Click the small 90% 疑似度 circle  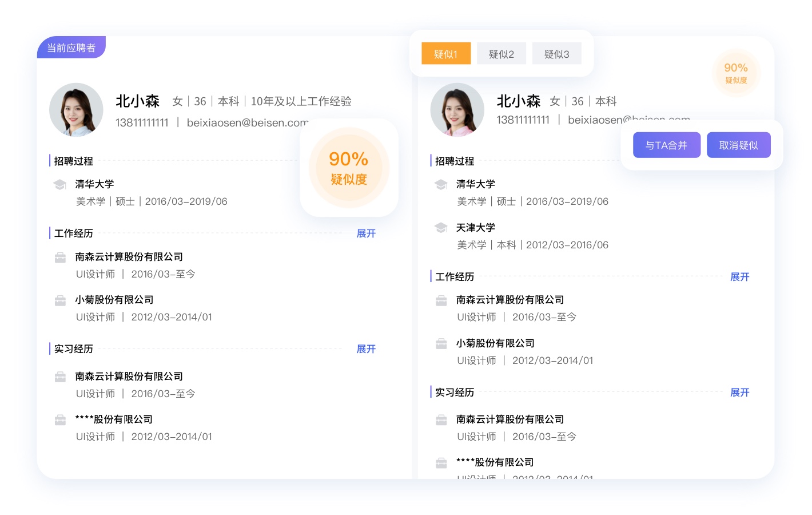point(736,73)
